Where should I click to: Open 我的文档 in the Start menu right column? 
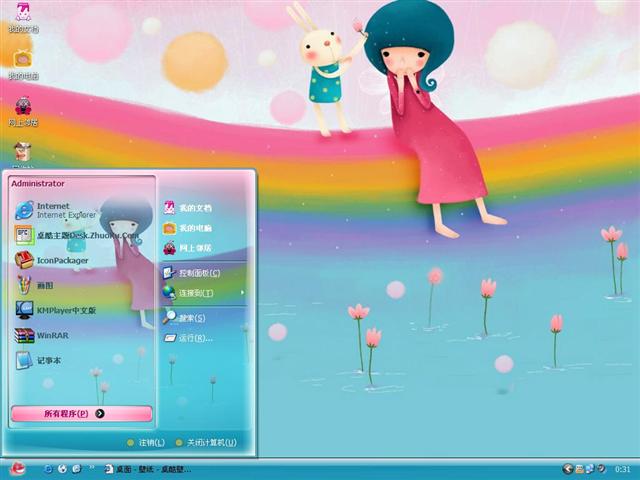coord(187,208)
